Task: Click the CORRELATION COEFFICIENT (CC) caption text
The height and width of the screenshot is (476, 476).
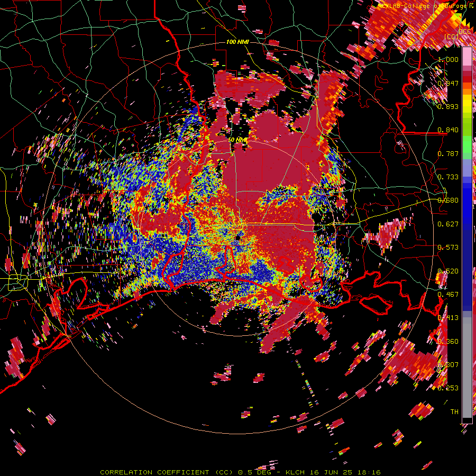Action: pos(167,472)
